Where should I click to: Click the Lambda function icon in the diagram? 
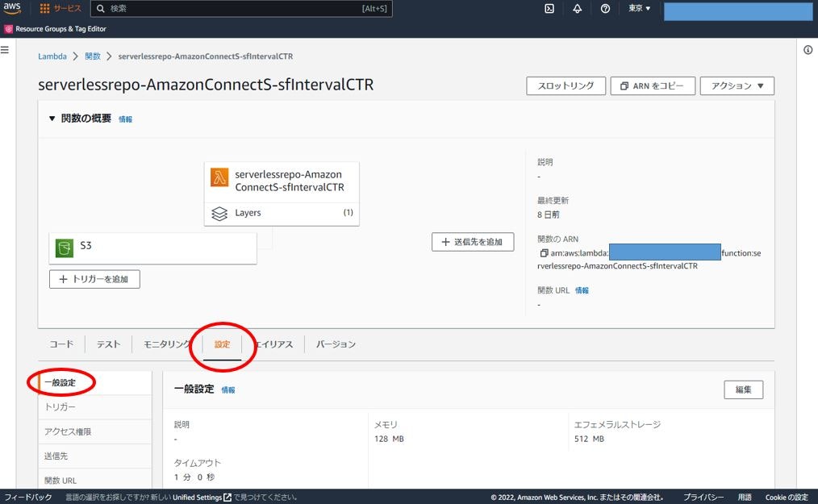click(219, 177)
